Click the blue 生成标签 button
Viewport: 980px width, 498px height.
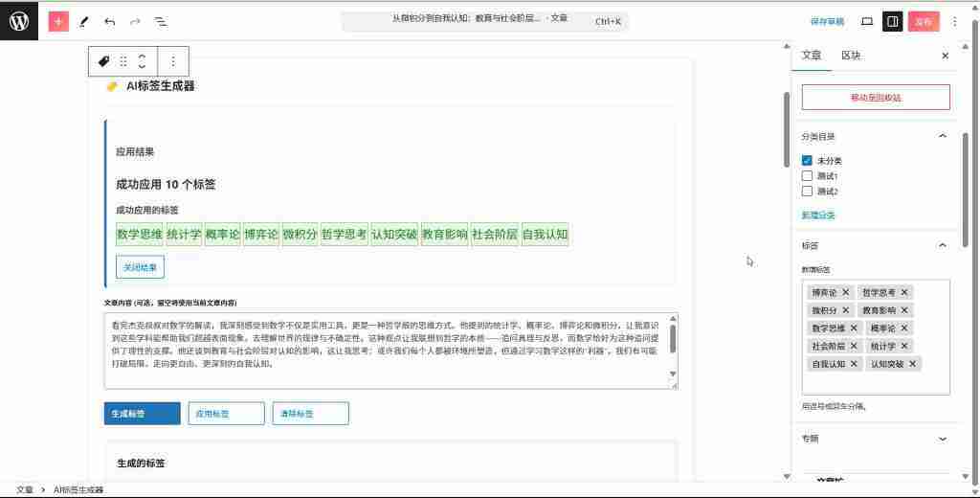[x=142, y=414]
